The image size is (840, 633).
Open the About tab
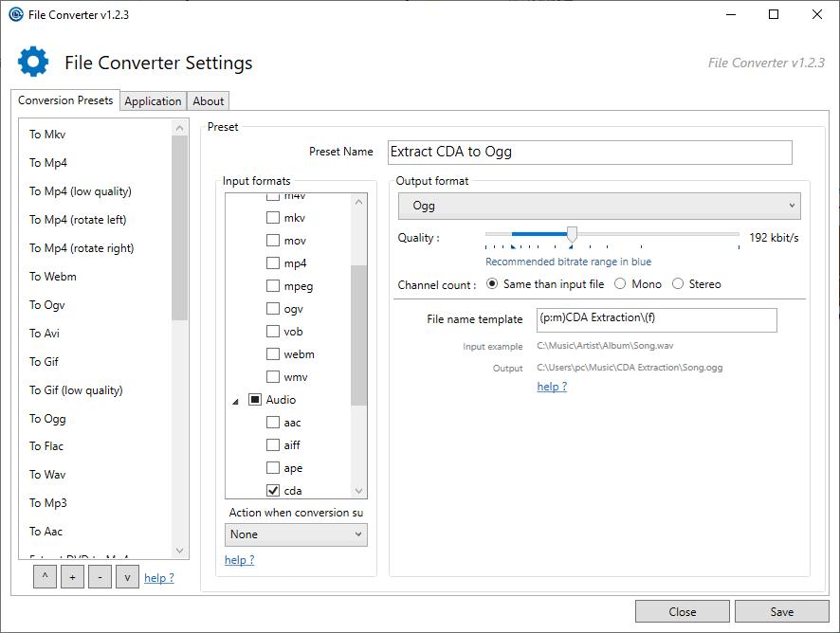coord(209,101)
